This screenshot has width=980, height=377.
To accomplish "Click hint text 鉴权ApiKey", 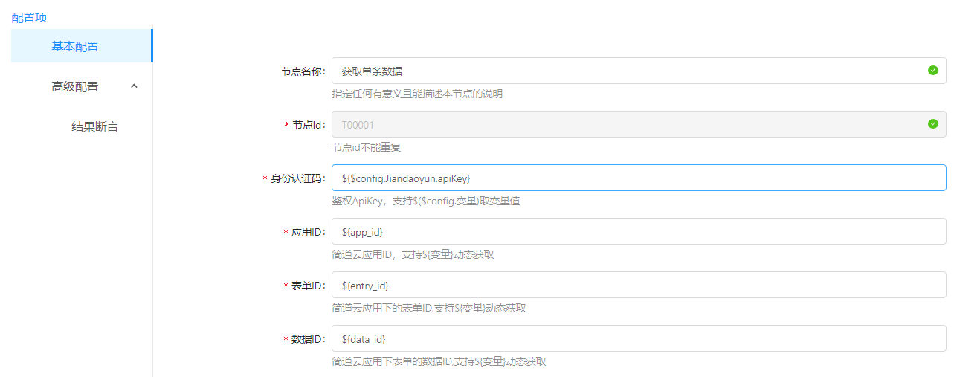I will [425, 201].
